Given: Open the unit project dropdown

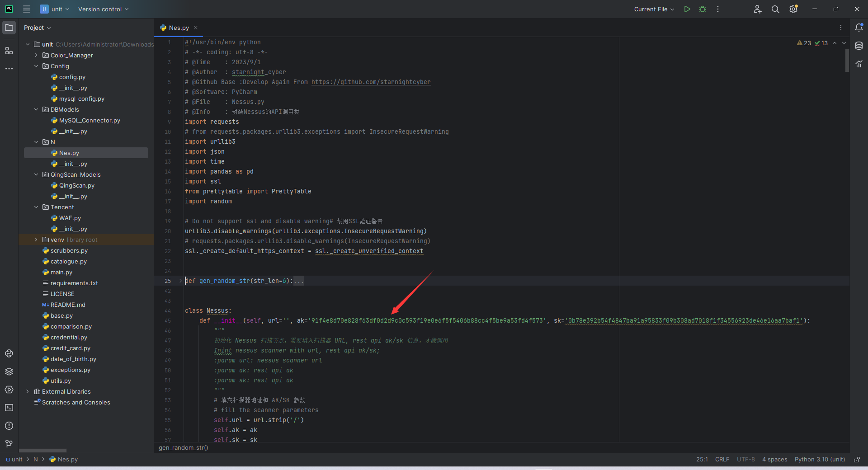Looking at the screenshot, I should pyautogui.click(x=55, y=9).
